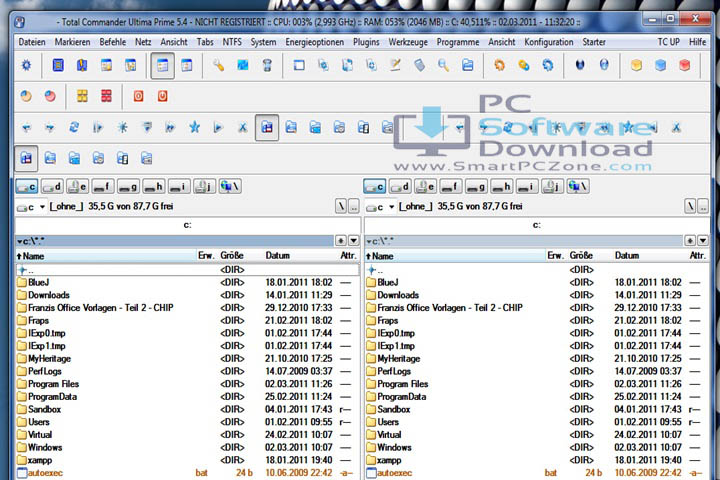Screen dimensions: 720x480
Task: Open the left panel directory history dropdown arrow
Action: click(x=354, y=240)
